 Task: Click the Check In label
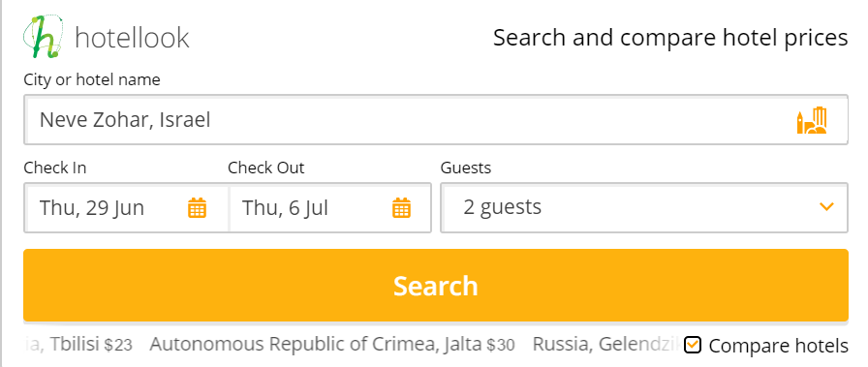[x=55, y=168]
